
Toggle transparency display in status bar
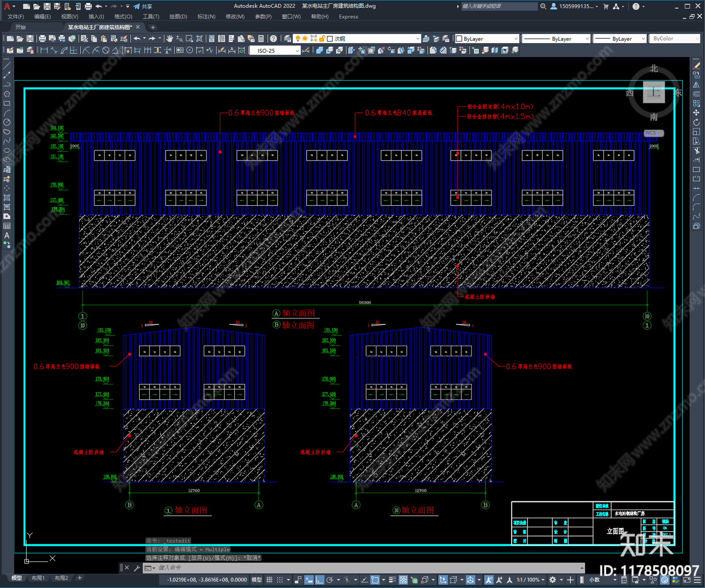(403, 580)
